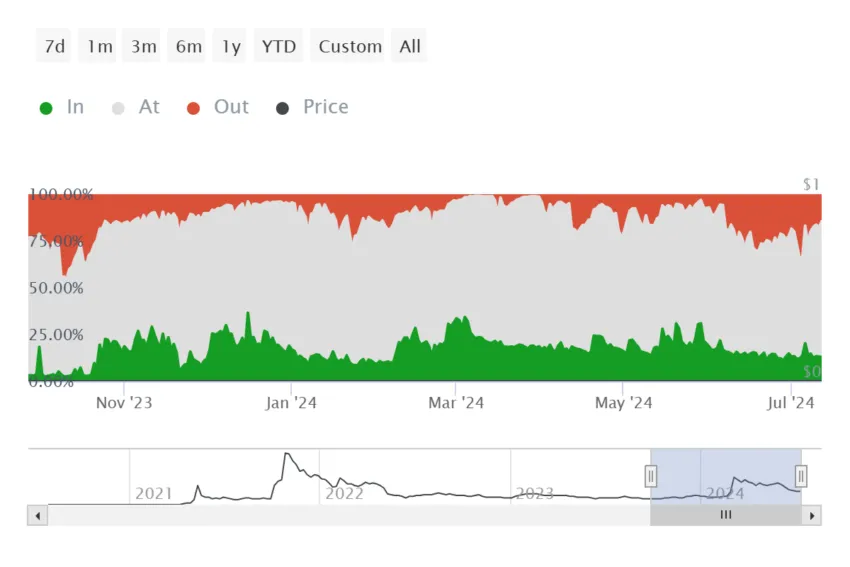Toggle the gray At legend series

pos(136,107)
